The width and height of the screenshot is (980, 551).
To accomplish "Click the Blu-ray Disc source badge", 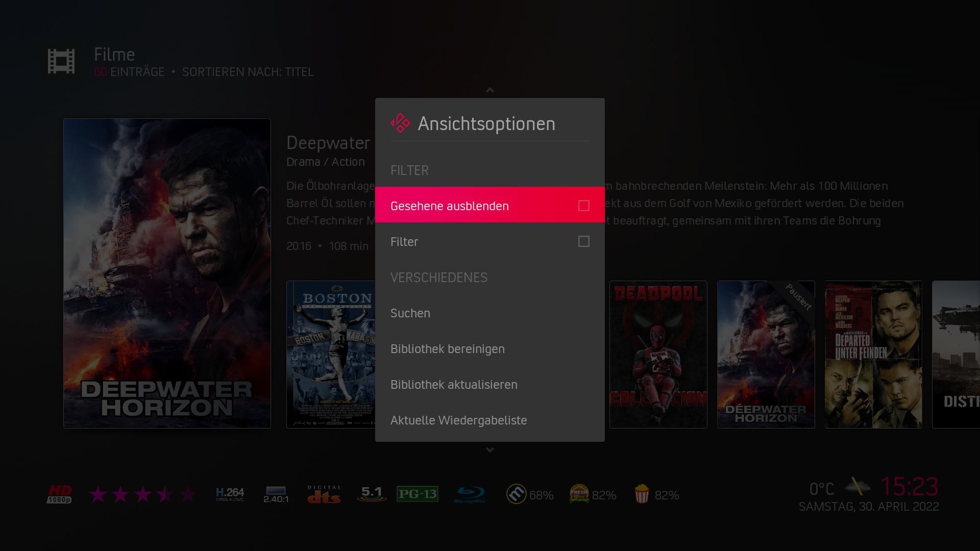I will tap(470, 494).
